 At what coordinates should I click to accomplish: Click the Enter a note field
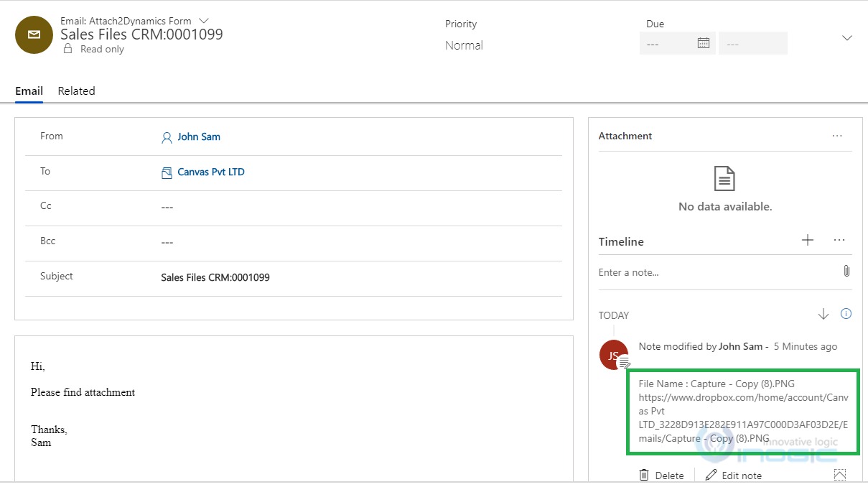click(x=718, y=272)
